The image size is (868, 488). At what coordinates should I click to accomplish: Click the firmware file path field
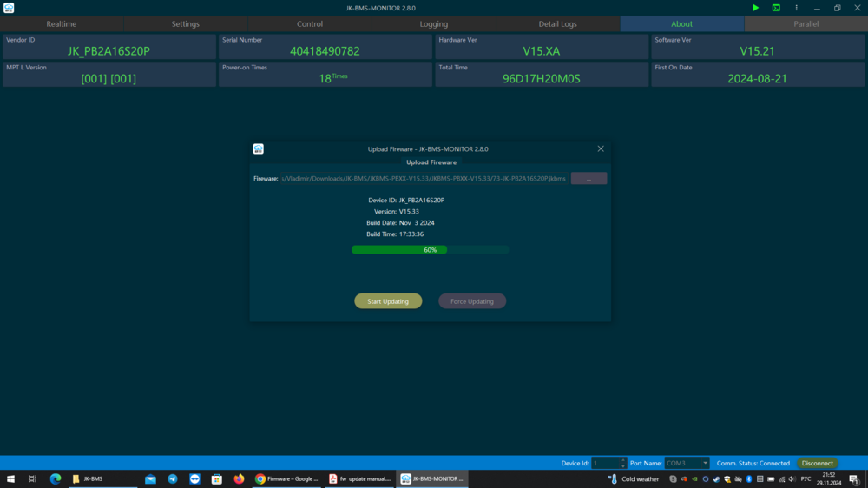pyautogui.click(x=424, y=178)
